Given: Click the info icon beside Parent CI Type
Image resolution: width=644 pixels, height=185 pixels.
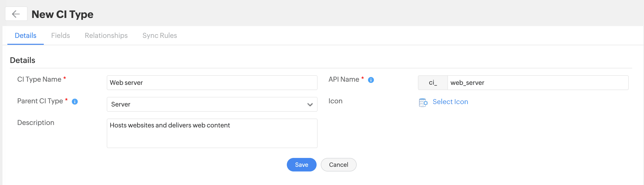Looking at the screenshot, I should pos(75,102).
